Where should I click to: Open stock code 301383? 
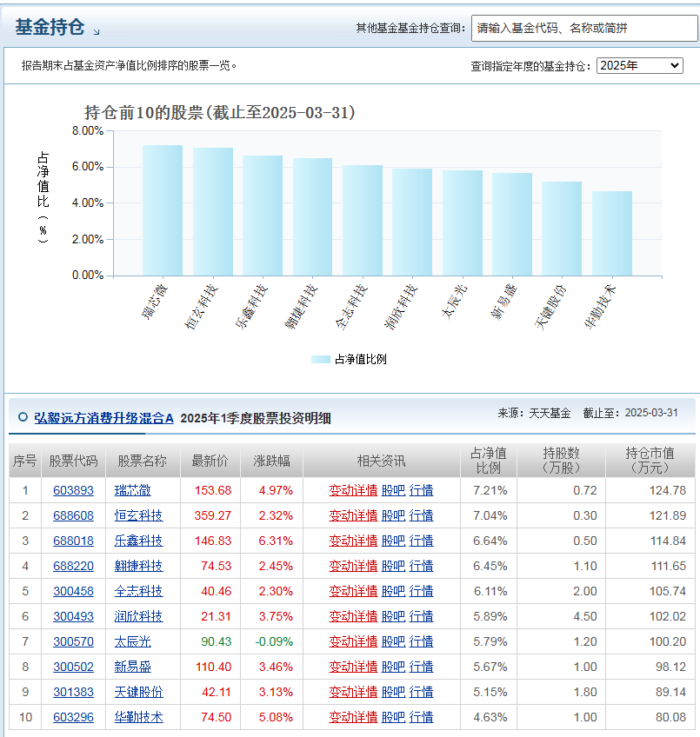[x=73, y=692]
